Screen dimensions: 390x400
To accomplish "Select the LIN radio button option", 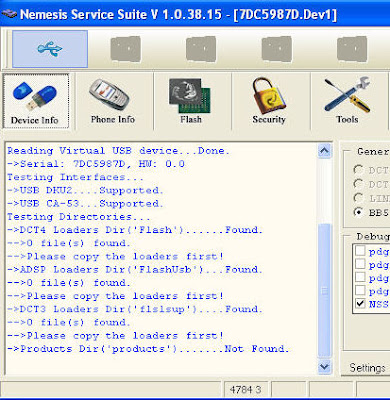I will [x=359, y=198].
